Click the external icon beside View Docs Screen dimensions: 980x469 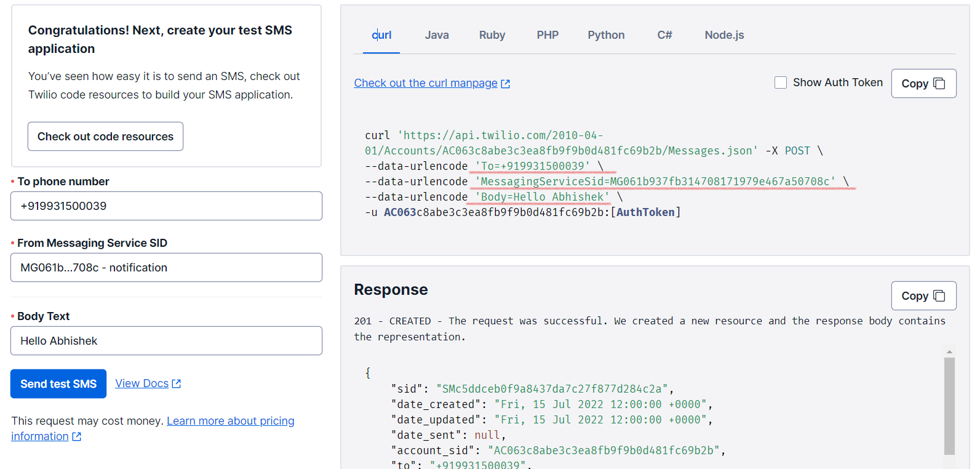pos(177,383)
